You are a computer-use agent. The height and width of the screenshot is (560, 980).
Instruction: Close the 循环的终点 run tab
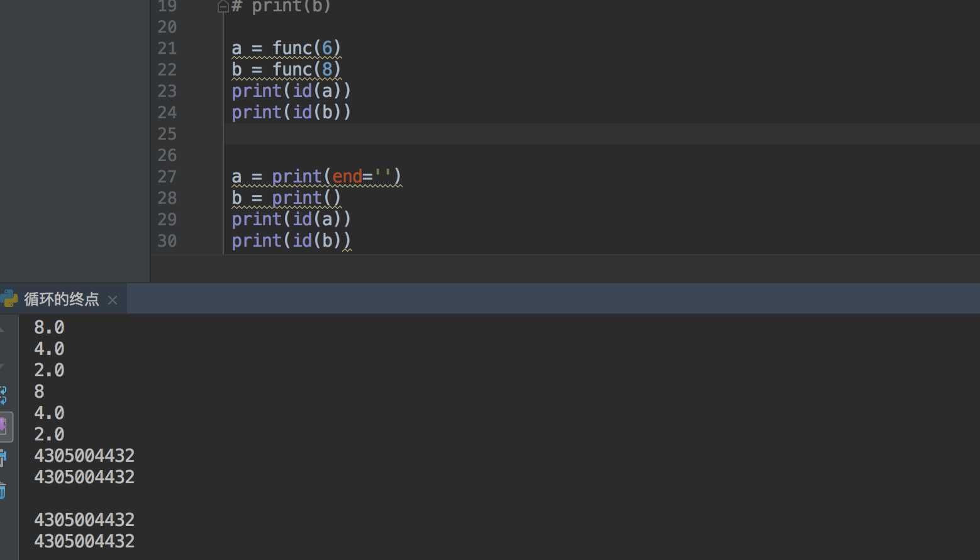point(113,300)
